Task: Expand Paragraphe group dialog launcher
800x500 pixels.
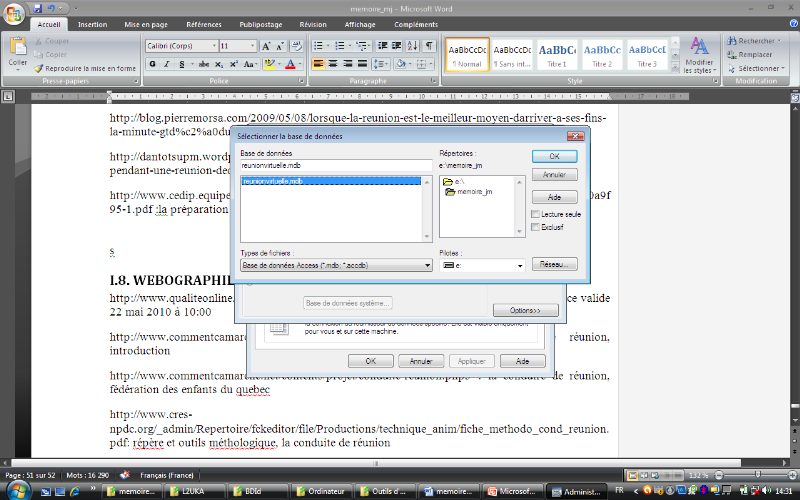Action: tap(434, 81)
